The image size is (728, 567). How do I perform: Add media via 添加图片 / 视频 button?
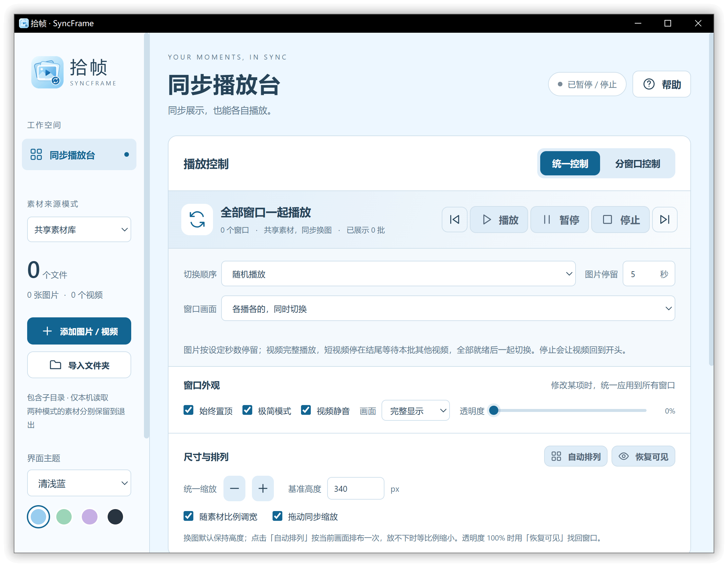pos(79,331)
